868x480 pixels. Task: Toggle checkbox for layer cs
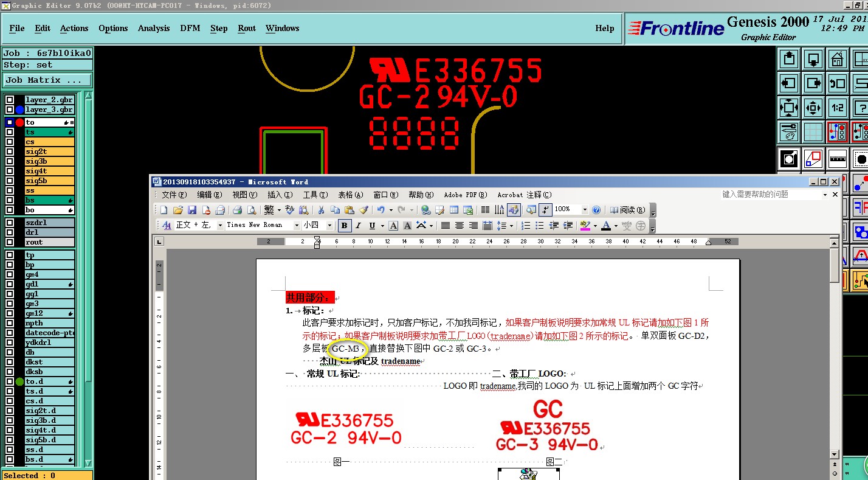click(10, 142)
